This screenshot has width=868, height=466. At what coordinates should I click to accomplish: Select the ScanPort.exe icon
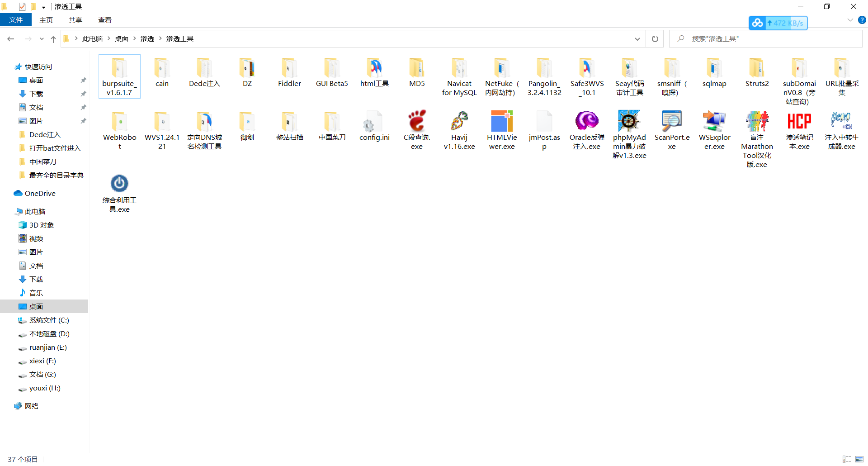(672, 121)
